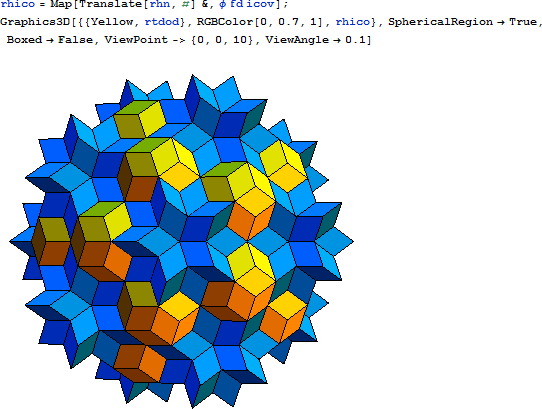Click the ViewAngle option name
Image resolution: width=542 pixels, height=409 pixels.
pyautogui.click(x=297, y=40)
